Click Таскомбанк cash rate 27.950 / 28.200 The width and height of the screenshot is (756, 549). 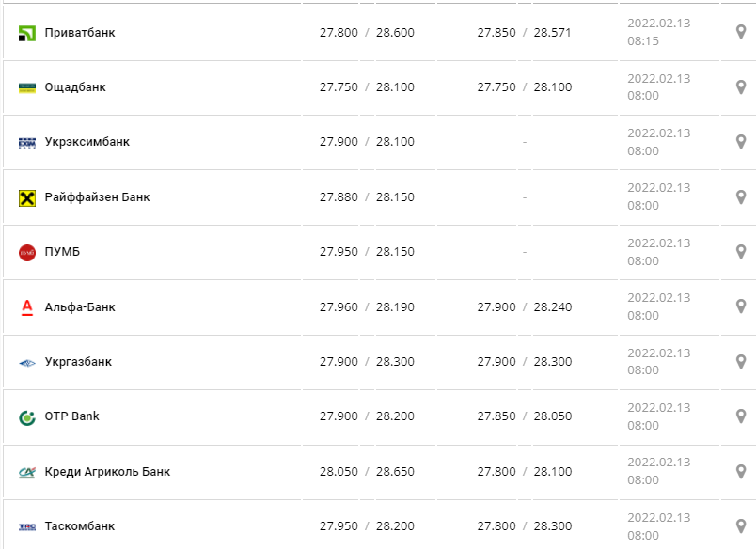pyautogui.click(x=367, y=526)
